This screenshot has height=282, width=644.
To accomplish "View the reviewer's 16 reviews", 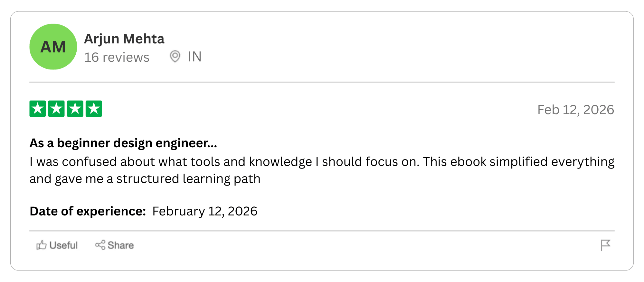I will tap(117, 57).
